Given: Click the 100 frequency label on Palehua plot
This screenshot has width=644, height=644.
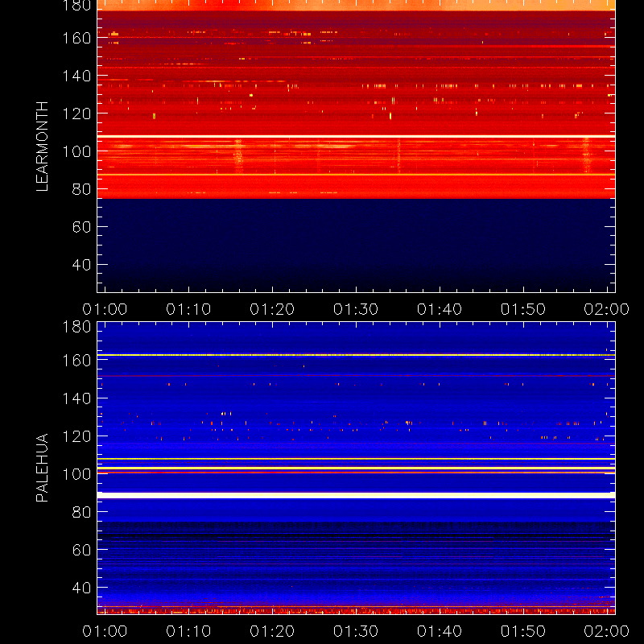Looking at the screenshot, I should 76,474.
